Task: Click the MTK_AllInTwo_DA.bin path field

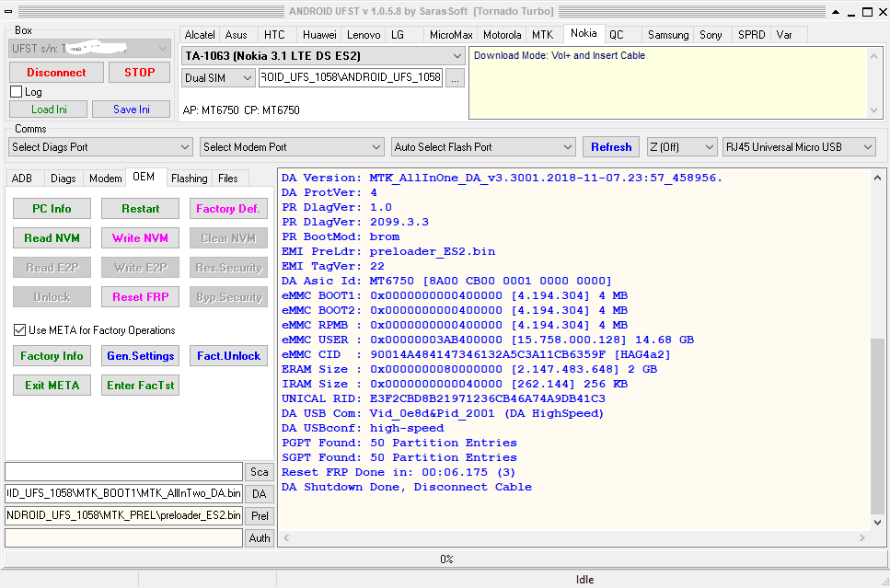Action: (x=123, y=494)
